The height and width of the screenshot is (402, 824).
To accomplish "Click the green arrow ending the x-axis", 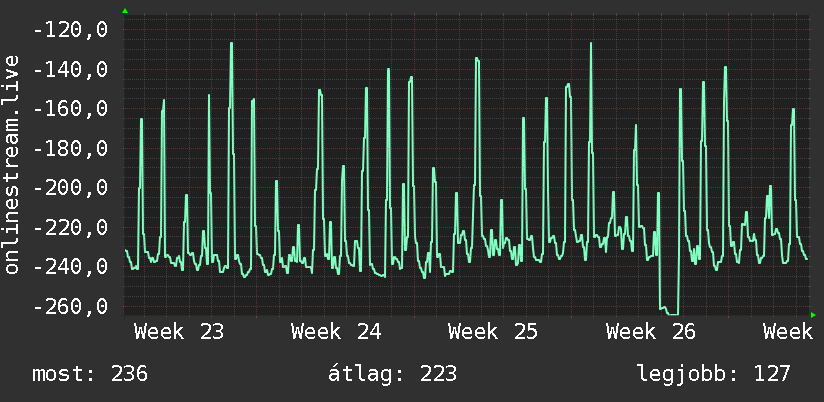I will coord(813,315).
